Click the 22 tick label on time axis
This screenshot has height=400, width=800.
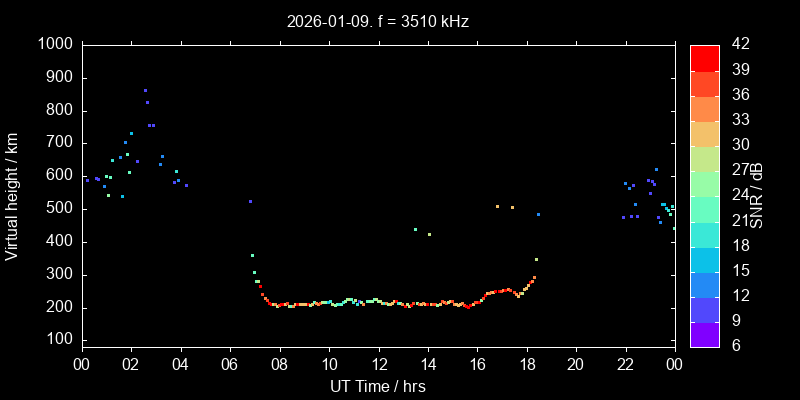click(x=626, y=364)
